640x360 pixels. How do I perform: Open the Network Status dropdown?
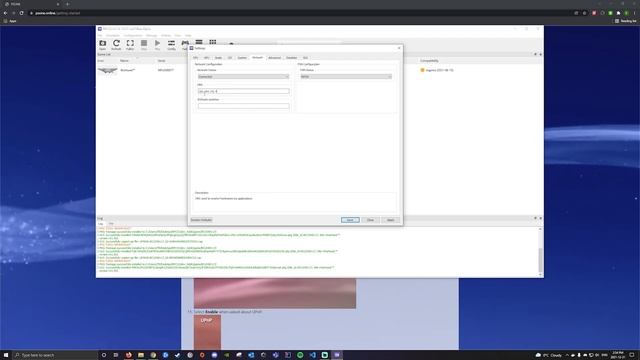tap(243, 76)
